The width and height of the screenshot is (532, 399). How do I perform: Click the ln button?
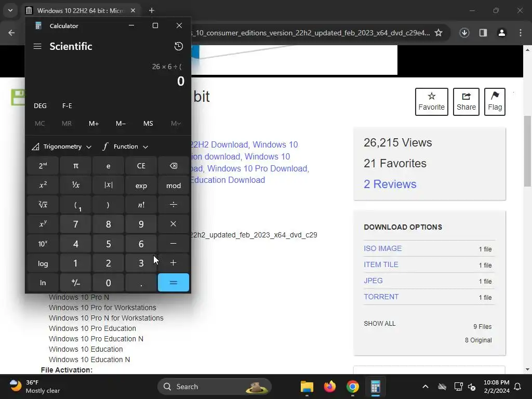point(43,282)
